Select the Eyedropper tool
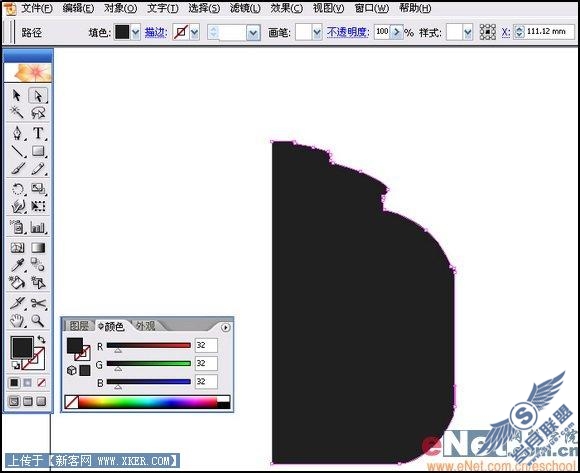This screenshot has height=473, width=580. pos(17,265)
